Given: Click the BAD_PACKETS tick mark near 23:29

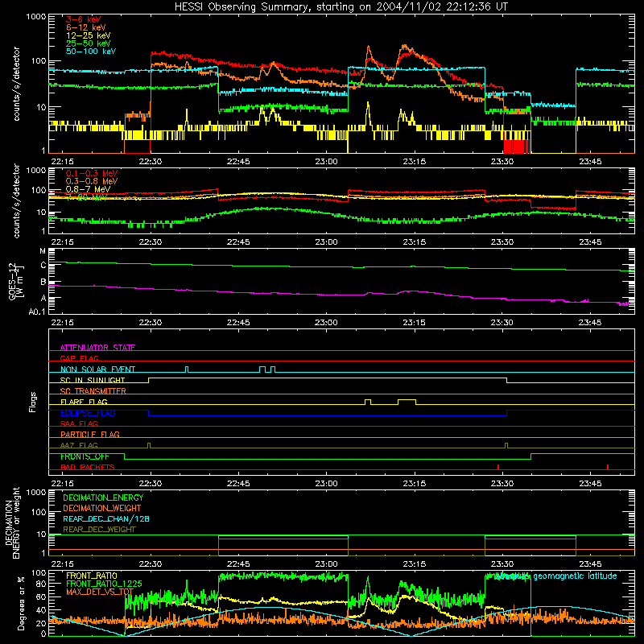Looking at the screenshot, I should 498,467.
